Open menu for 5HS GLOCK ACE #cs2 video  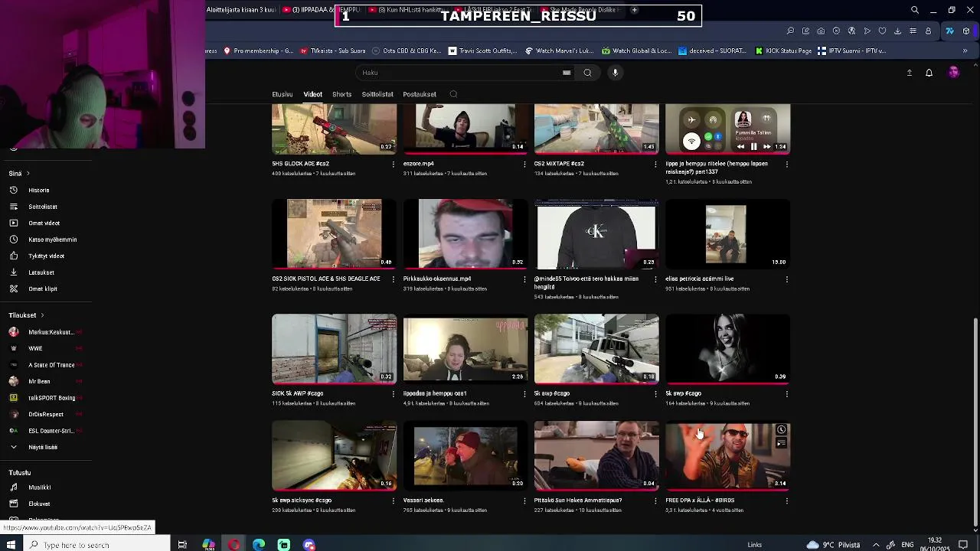click(x=394, y=164)
